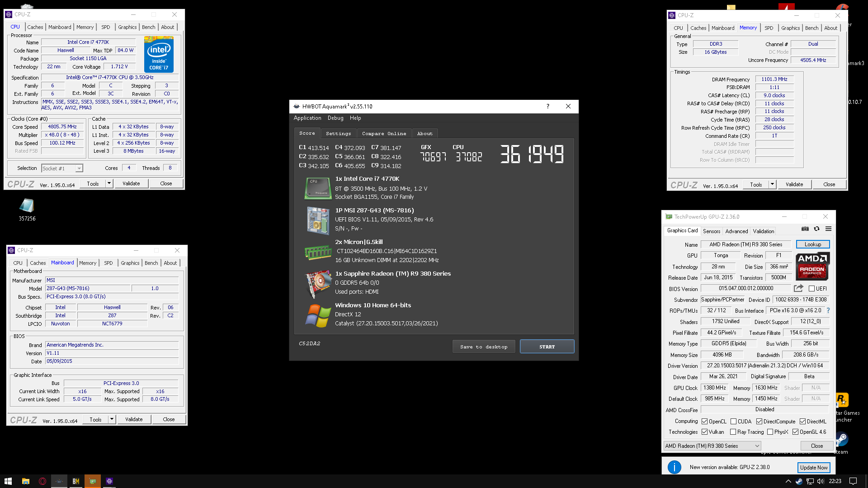Switch to GPU-Z via its taskbar icon
This screenshot has height=488, width=868.
(x=92, y=481)
